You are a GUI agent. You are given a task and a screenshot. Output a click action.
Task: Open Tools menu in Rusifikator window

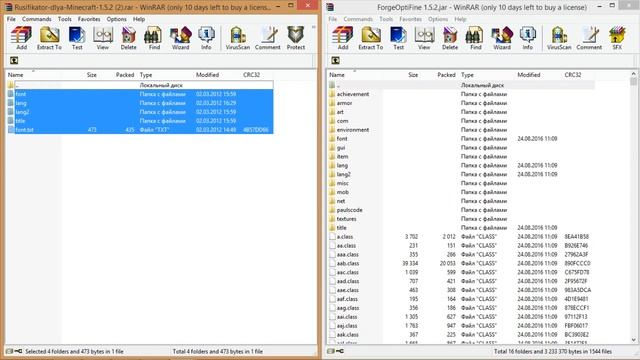[64, 19]
